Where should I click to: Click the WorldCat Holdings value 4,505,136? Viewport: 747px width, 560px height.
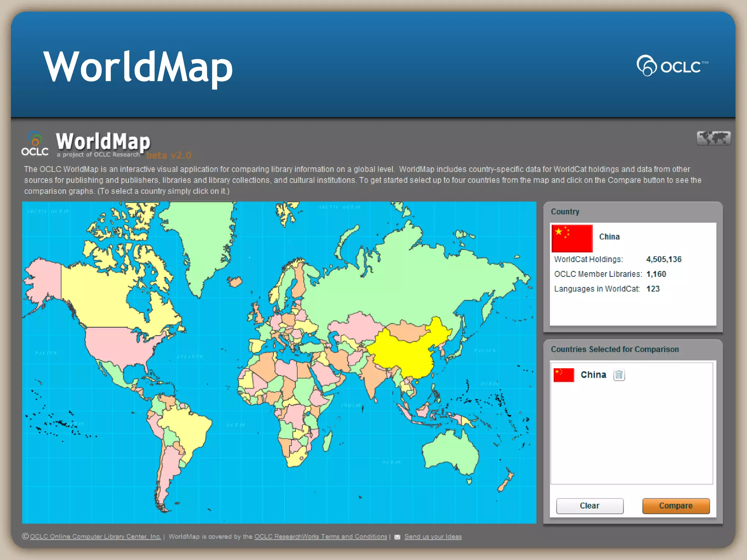tap(664, 259)
